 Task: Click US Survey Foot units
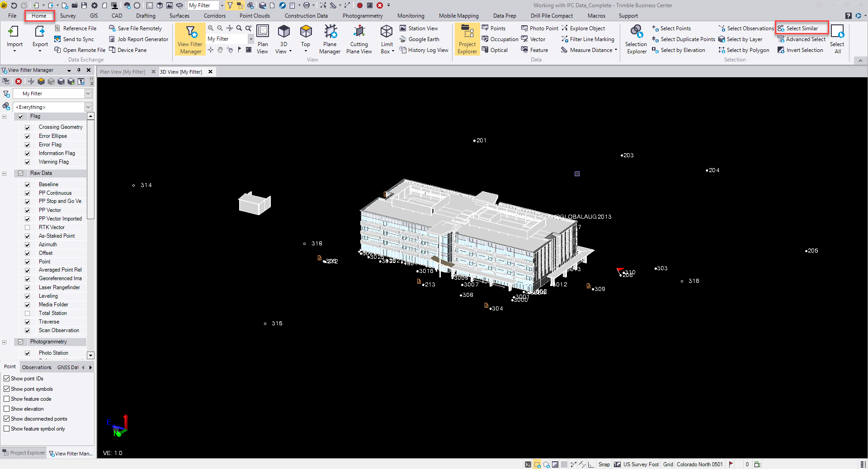[x=641, y=464]
